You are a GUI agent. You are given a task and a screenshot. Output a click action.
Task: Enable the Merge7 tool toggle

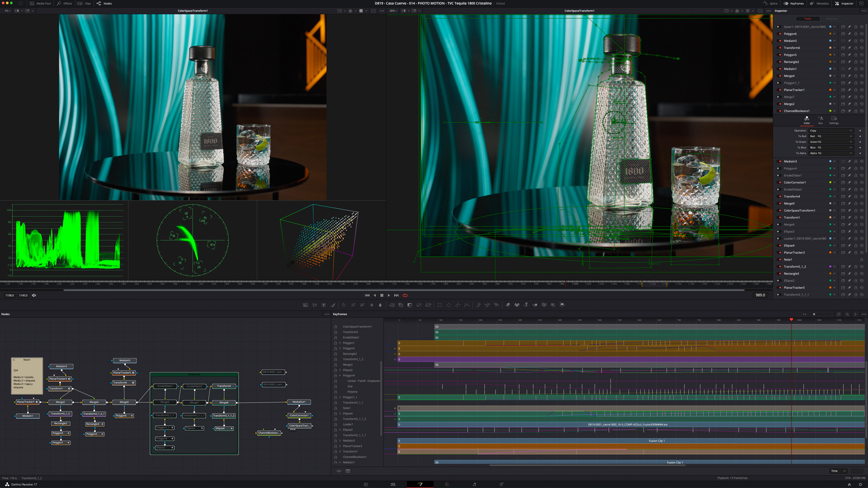[778, 97]
